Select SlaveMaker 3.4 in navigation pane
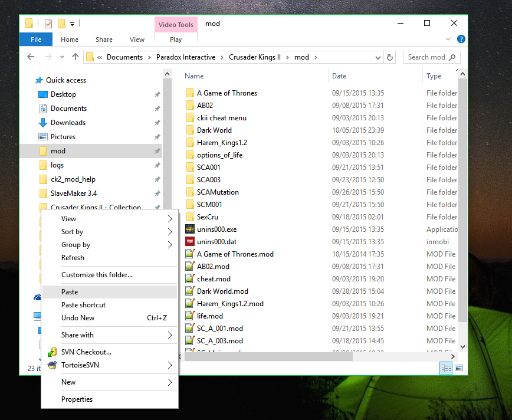The width and height of the screenshot is (512, 420). [74, 193]
